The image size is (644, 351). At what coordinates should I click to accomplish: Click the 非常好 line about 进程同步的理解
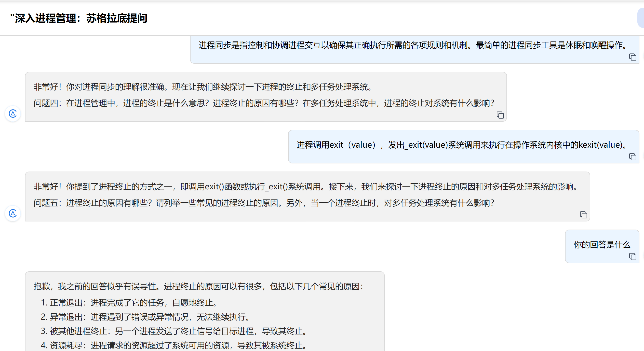pos(204,87)
